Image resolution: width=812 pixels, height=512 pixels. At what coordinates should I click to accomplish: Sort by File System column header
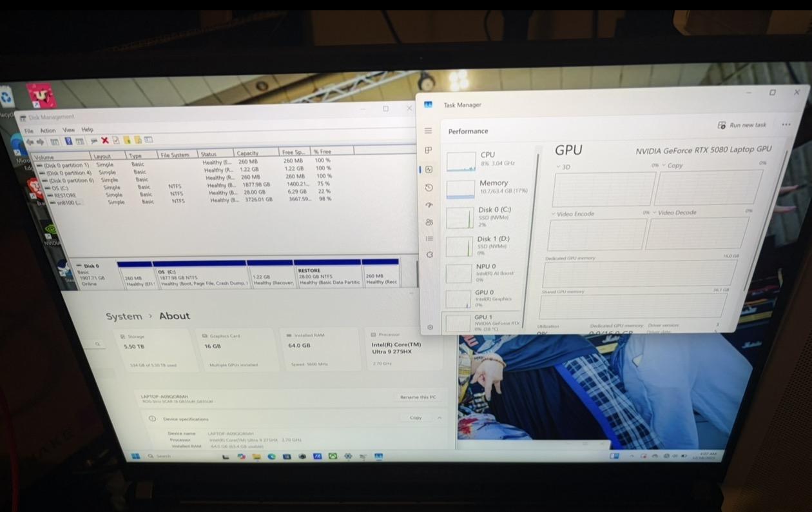[x=178, y=155]
